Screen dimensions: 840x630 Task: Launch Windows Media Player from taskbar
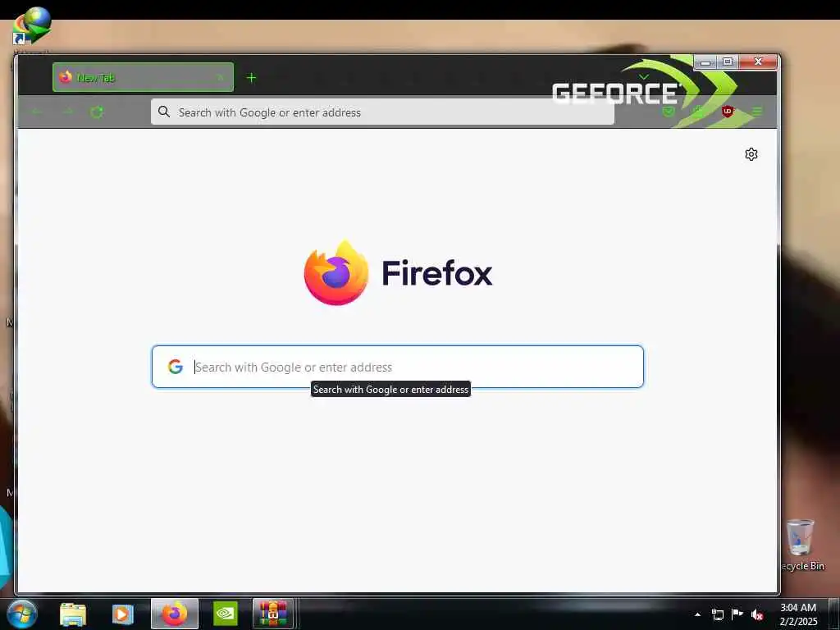point(123,614)
